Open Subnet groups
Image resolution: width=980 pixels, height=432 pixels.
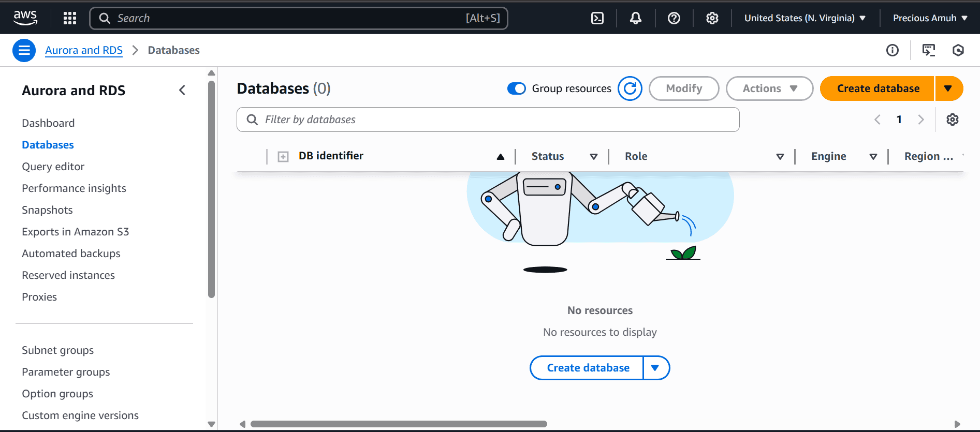coord(57,350)
